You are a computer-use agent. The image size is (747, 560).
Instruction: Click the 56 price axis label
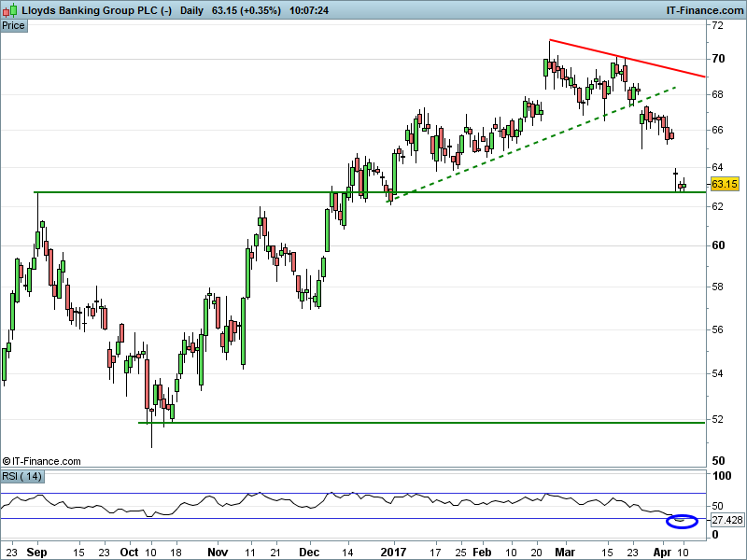(x=717, y=329)
